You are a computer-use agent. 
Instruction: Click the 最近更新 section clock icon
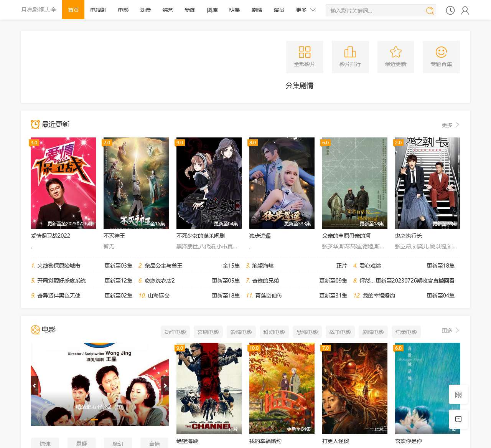[x=35, y=124]
